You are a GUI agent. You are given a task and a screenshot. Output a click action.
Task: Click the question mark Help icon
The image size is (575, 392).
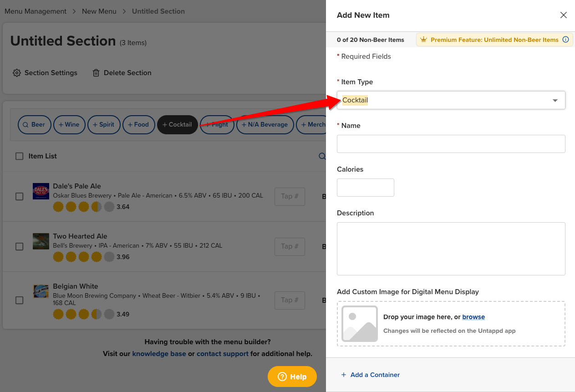pyautogui.click(x=282, y=377)
